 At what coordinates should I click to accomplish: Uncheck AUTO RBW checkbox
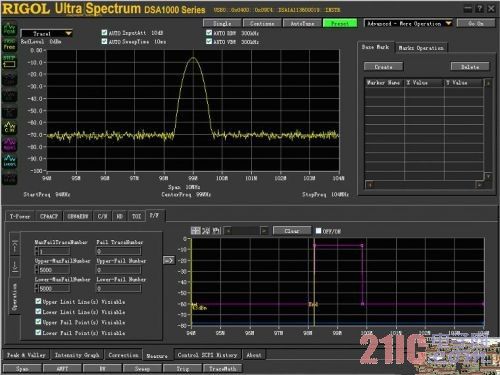click(x=209, y=33)
